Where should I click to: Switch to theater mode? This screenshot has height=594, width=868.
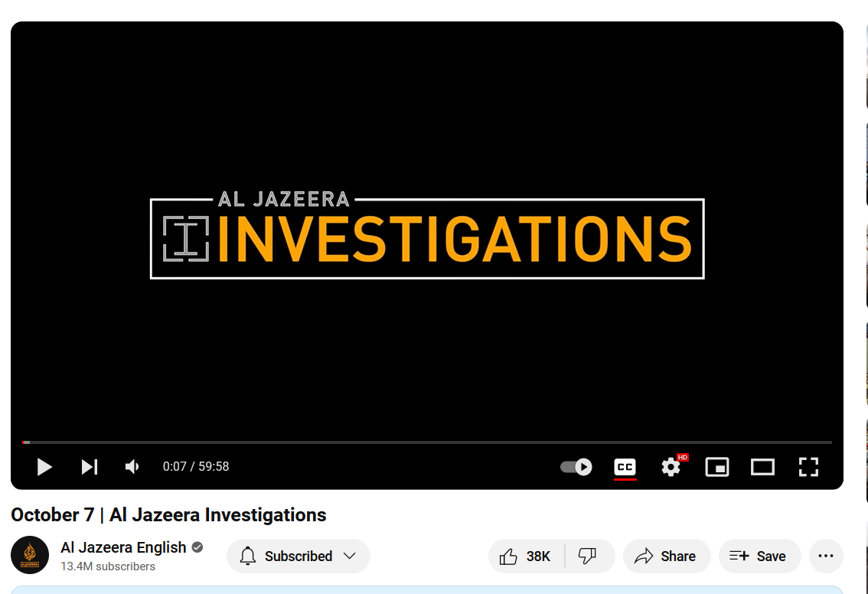pyautogui.click(x=762, y=467)
